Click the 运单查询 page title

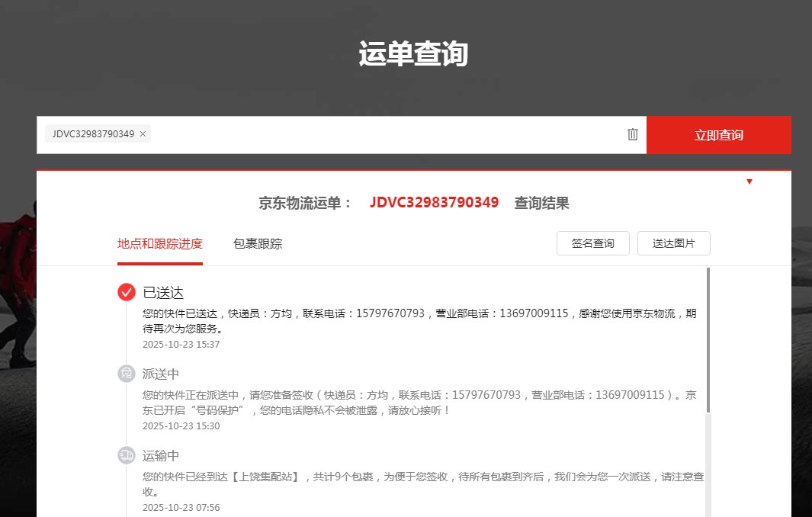pyautogui.click(x=412, y=55)
